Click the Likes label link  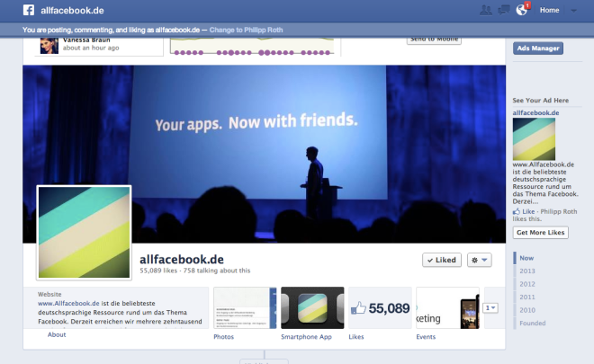[x=356, y=337]
